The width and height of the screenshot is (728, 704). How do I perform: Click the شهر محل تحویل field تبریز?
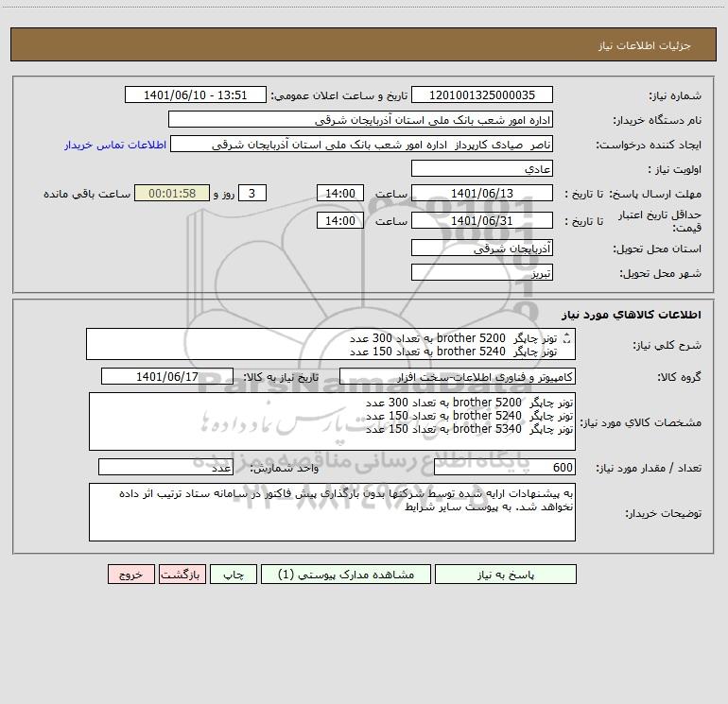click(482, 272)
